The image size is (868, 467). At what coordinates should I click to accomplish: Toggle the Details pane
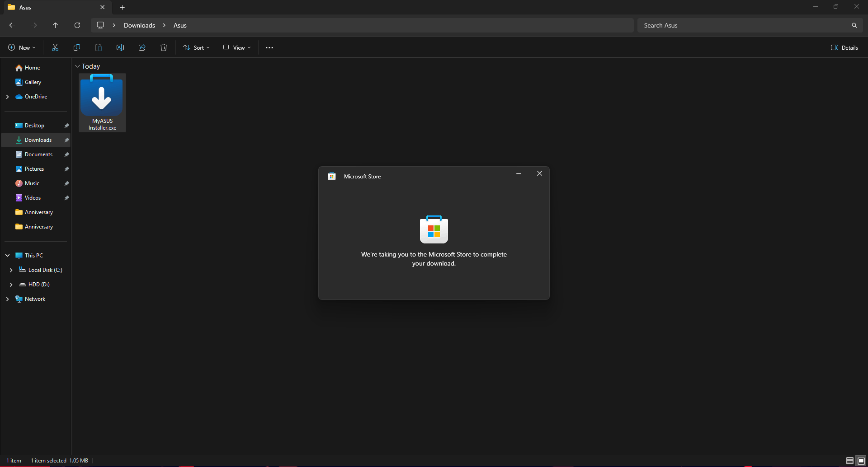pos(844,47)
